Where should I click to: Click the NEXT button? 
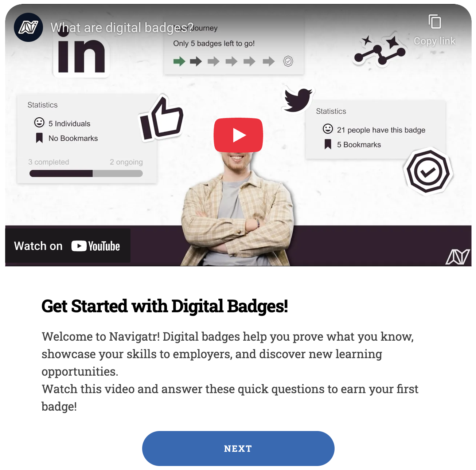point(238,449)
